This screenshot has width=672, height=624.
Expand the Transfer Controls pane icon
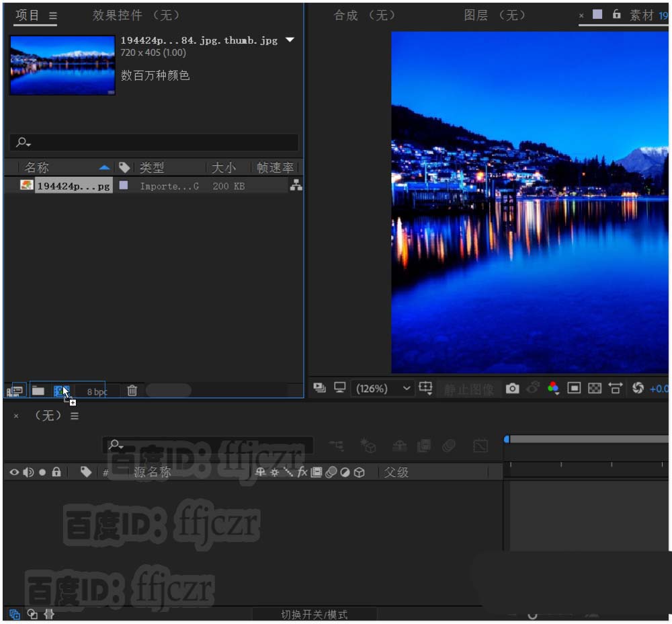[x=32, y=614]
